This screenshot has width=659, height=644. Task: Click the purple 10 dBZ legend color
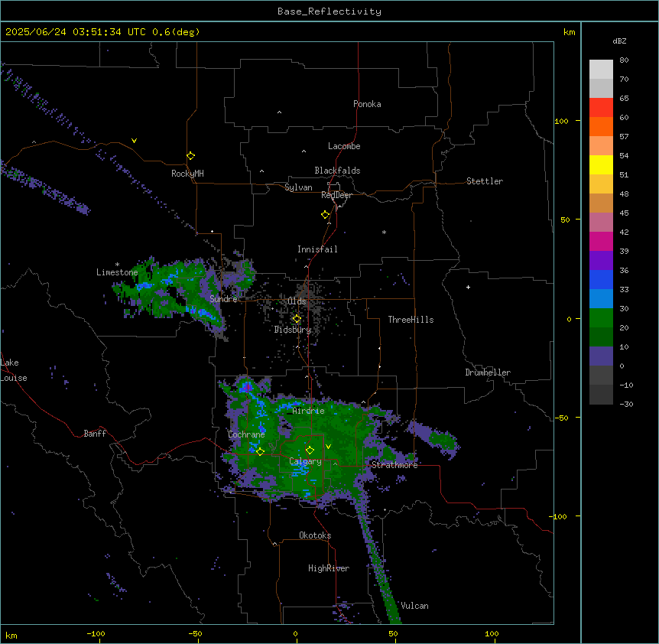click(601, 356)
